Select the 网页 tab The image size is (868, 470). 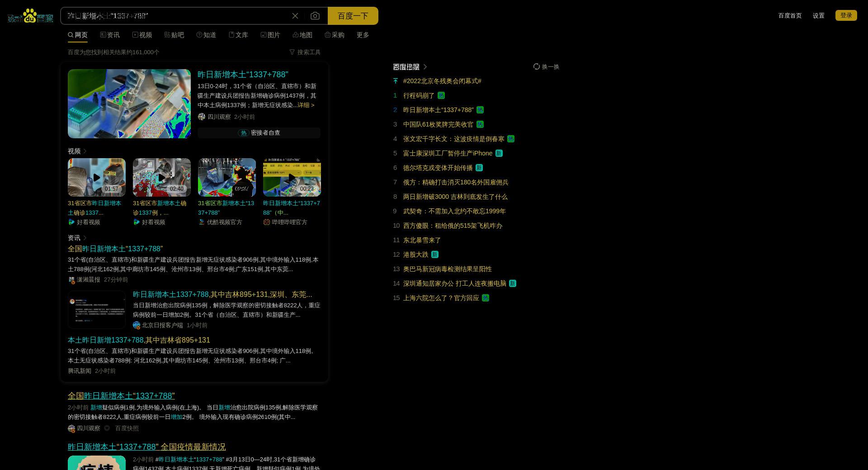[78, 35]
